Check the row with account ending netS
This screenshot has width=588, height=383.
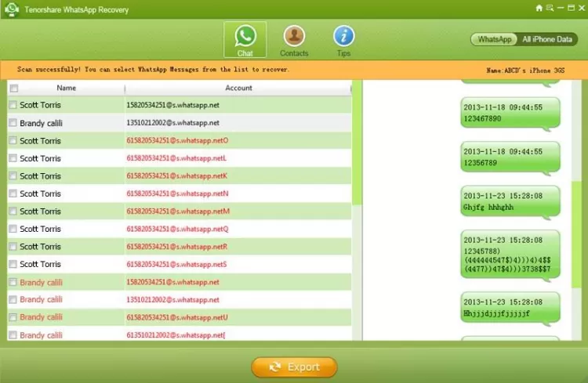[13, 264]
